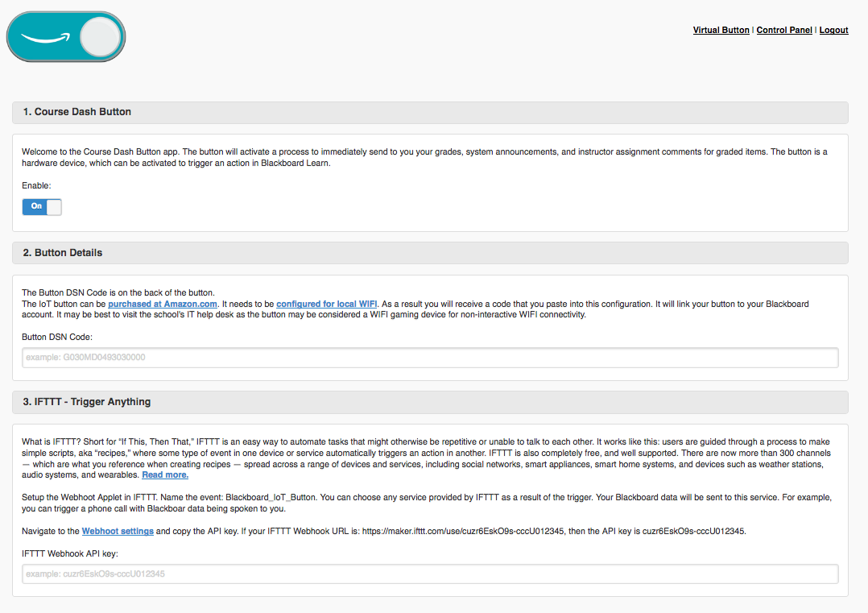Go to Control Panel
This screenshot has width=868, height=613.
click(784, 30)
